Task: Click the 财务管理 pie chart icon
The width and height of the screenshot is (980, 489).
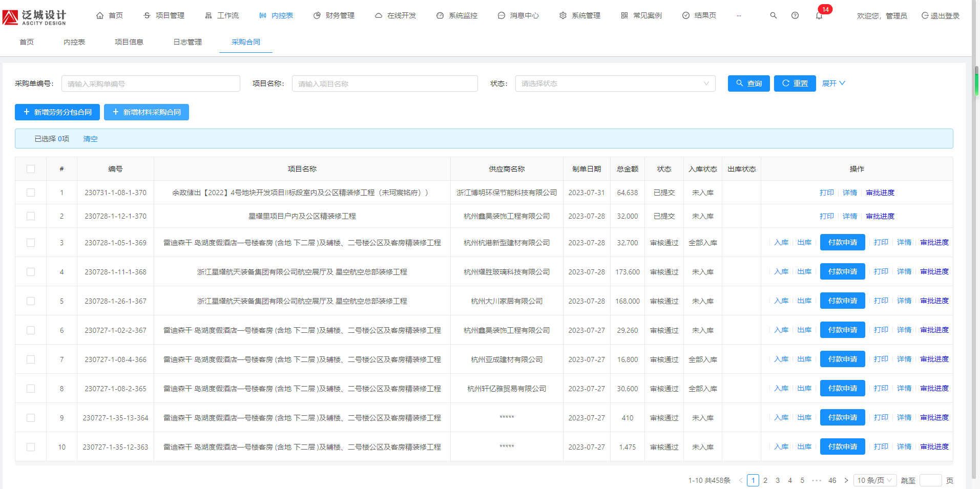Action: (317, 15)
